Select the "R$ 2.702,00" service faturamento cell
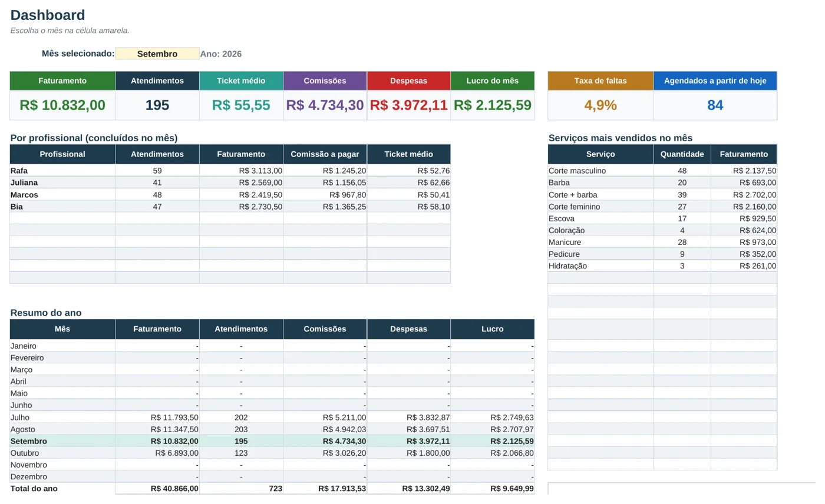The height and width of the screenshot is (504, 825). pyautogui.click(x=744, y=195)
